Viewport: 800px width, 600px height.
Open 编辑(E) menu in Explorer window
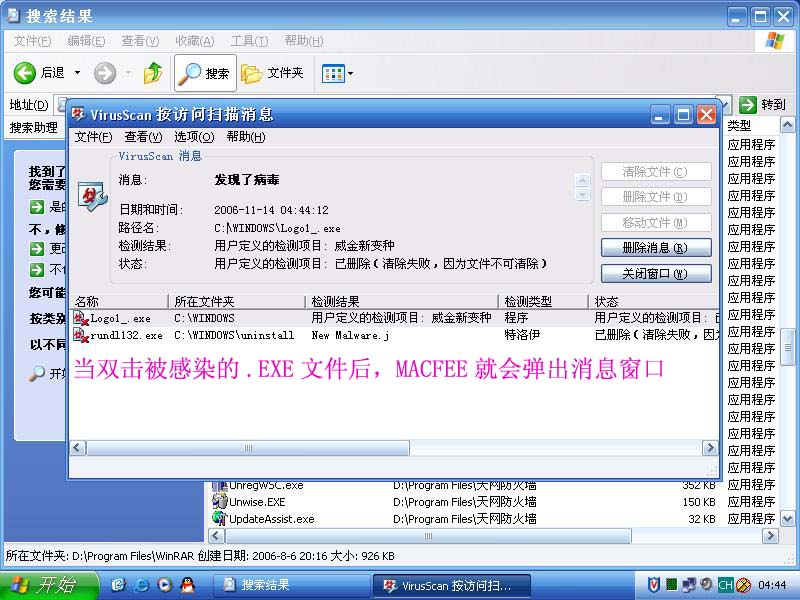[x=86, y=41]
